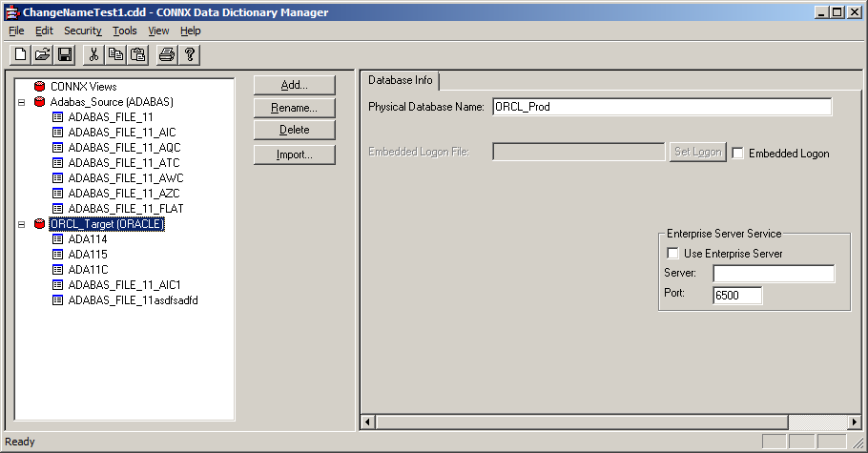Check Use Enterprise Server option
Viewport: 868px width, 453px height.
tap(672, 253)
